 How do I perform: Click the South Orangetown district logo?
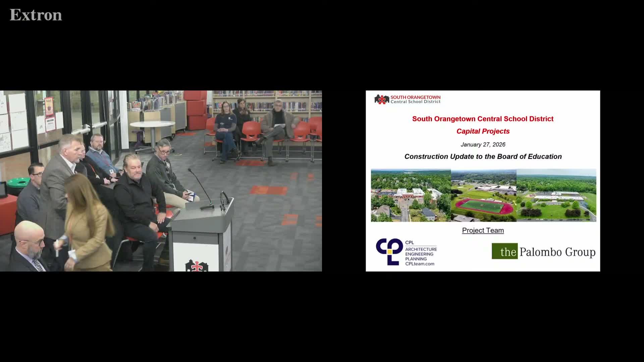point(407,99)
